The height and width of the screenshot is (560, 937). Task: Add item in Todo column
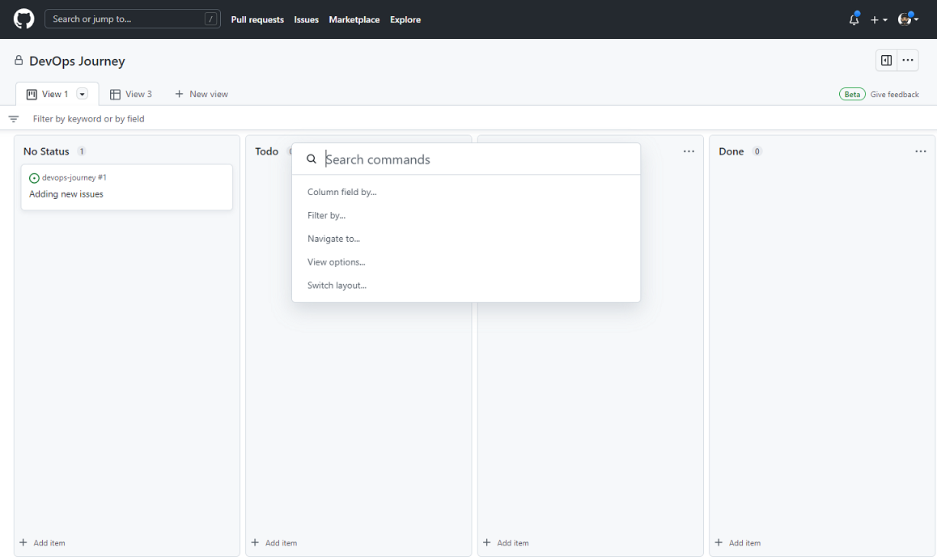coord(274,543)
